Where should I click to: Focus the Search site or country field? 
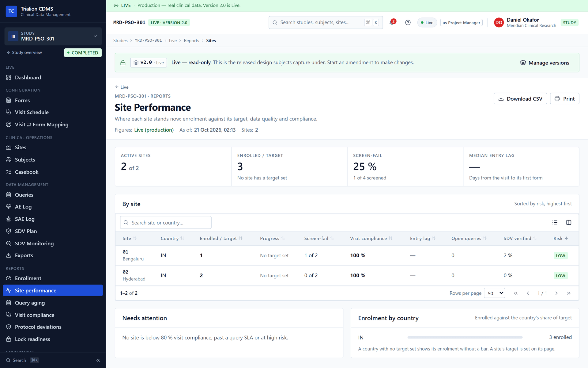coord(166,223)
